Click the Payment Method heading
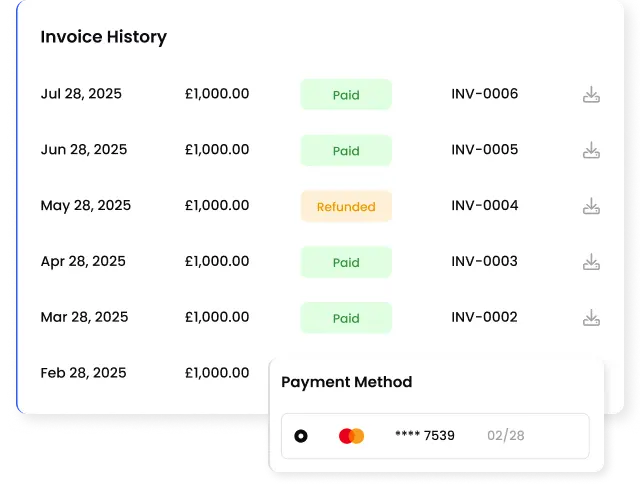Image resolution: width=640 pixels, height=488 pixels. pyautogui.click(x=346, y=382)
